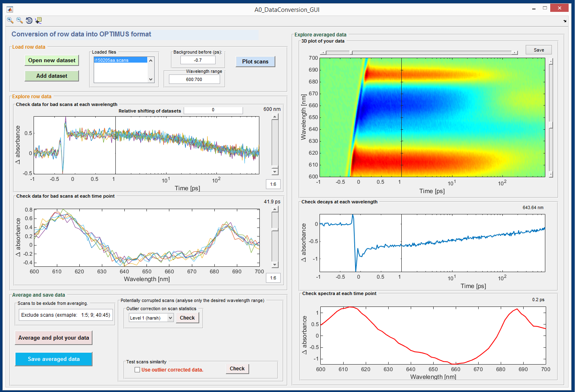The image size is (576, 392).
Task: Click 1:6 scans field under 600 nm slider
Action: (x=273, y=184)
